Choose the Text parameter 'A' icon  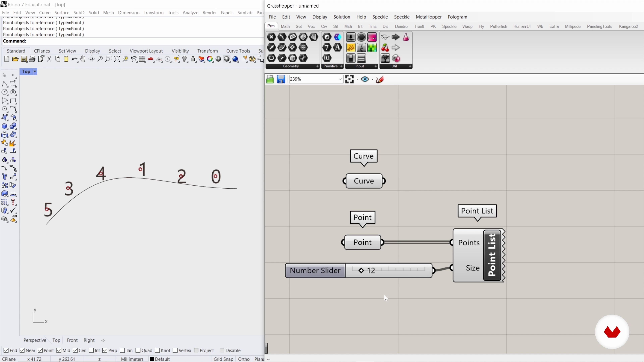[x=337, y=47]
